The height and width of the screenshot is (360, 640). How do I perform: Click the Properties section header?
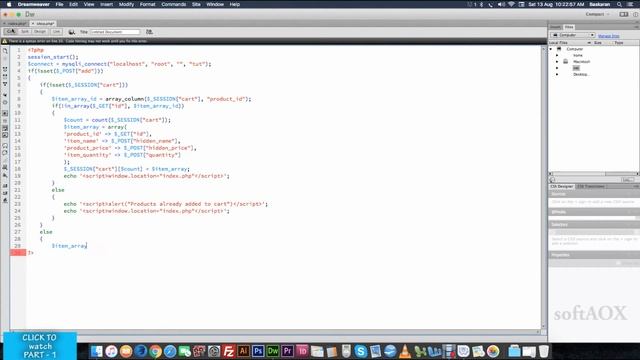click(x=594, y=255)
